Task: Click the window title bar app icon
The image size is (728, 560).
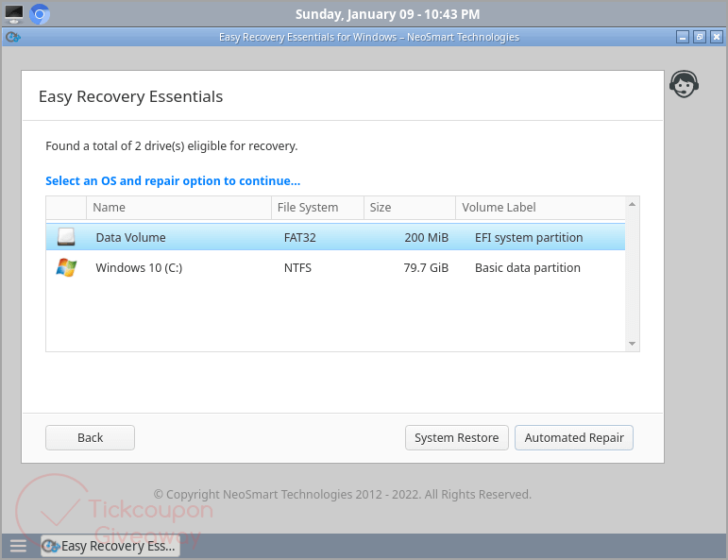Action: [x=13, y=37]
